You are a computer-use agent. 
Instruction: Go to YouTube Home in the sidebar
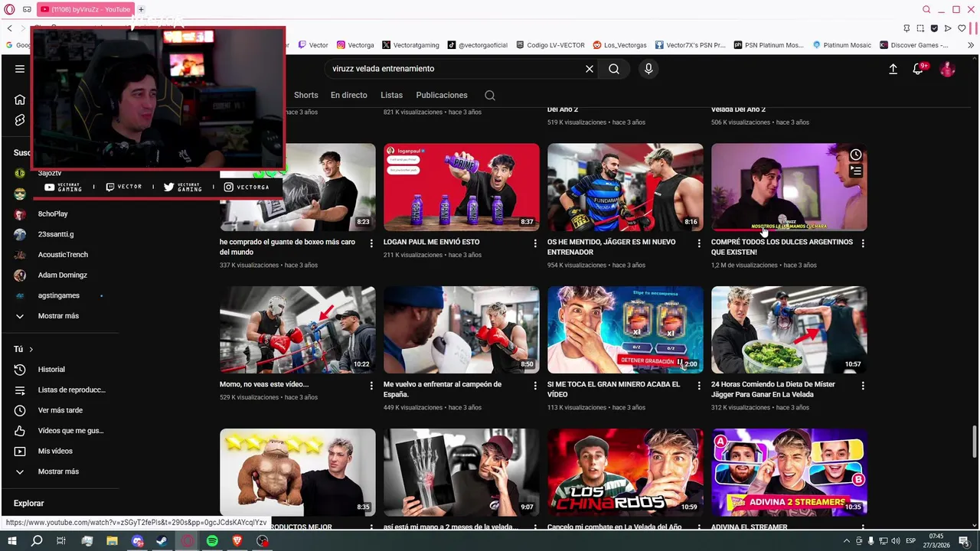(20, 99)
